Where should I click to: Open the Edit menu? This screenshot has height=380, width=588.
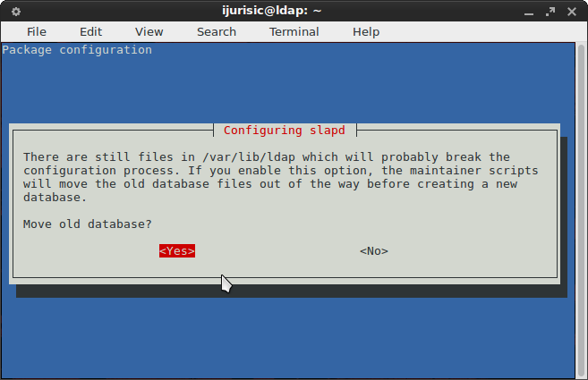(90, 32)
